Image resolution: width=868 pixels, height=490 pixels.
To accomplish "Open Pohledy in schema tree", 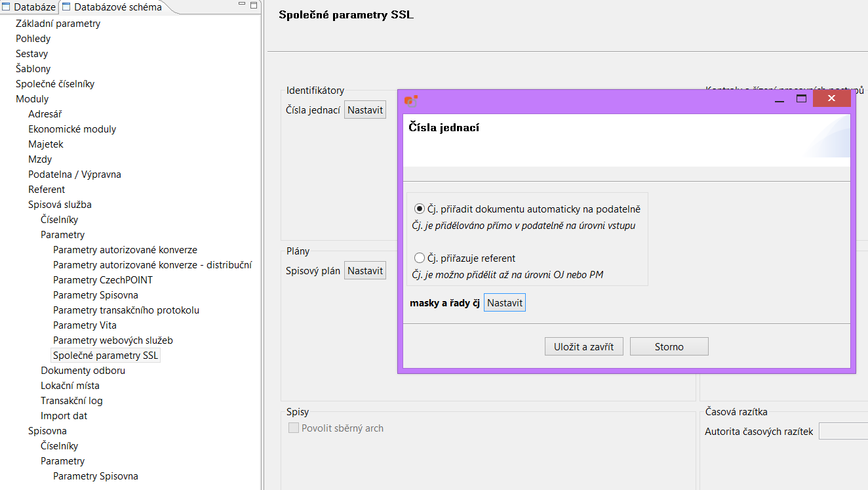I will (x=33, y=39).
